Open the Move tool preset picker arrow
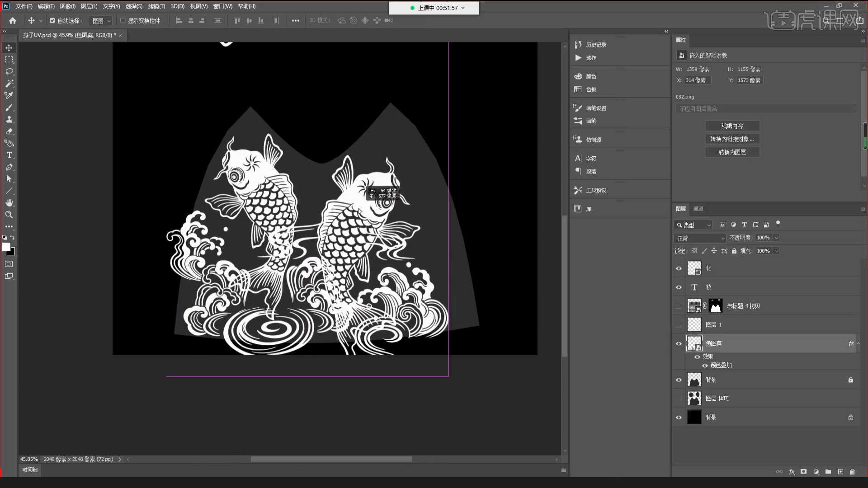 (x=41, y=21)
